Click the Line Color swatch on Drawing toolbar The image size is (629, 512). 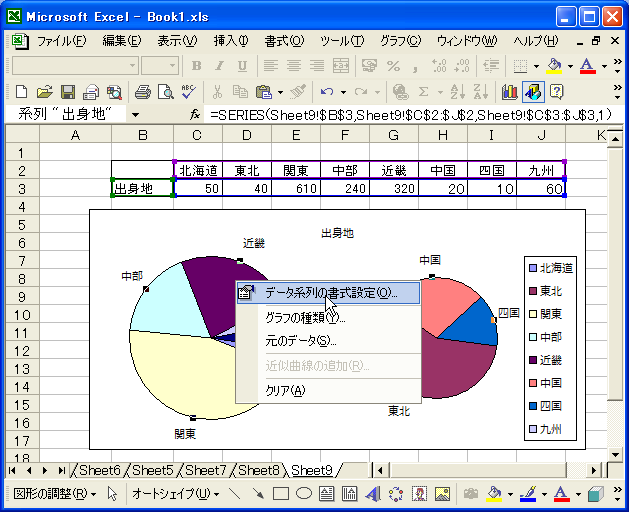[528, 494]
